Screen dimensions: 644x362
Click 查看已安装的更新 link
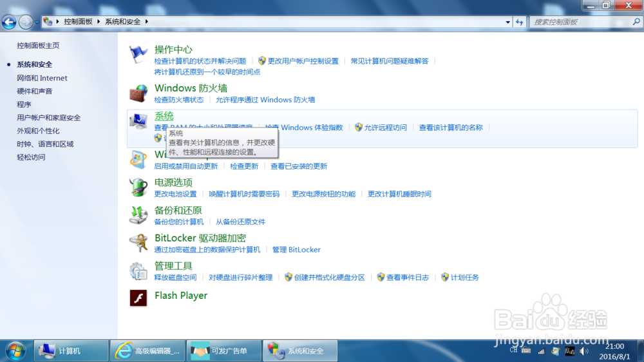point(299,166)
